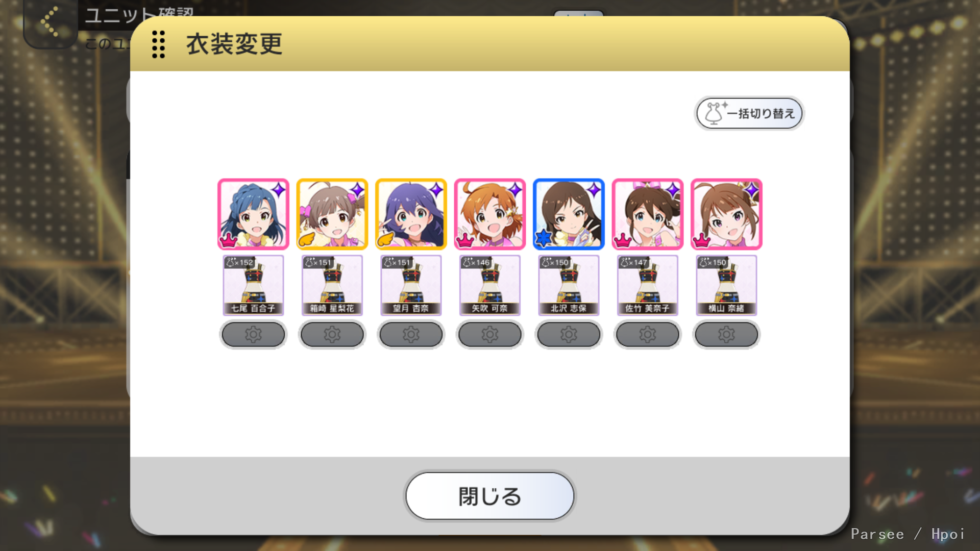Open gear settings under 箱崎 星梨花 costume
The height and width of the screenshot is (551, 980).
[332, 335]
